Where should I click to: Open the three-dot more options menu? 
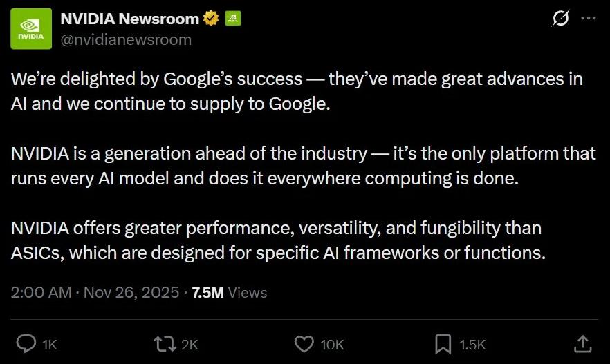588,19
